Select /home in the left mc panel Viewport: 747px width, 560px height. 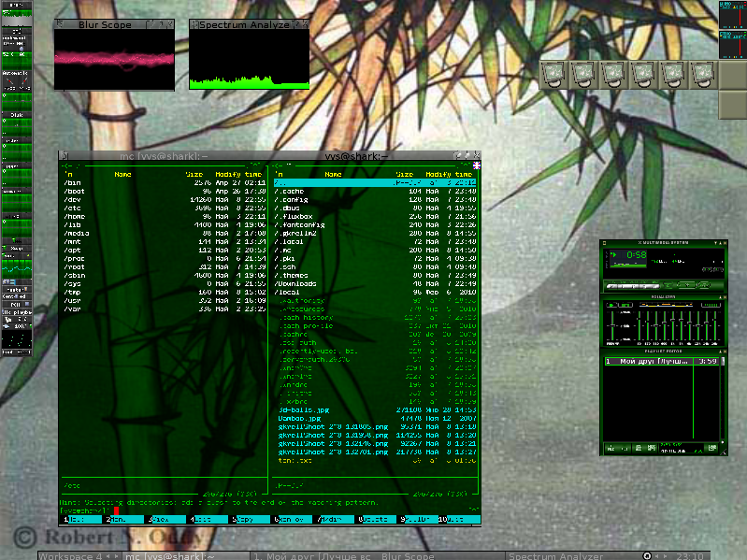pyautogui.click(x=165, y=216)
